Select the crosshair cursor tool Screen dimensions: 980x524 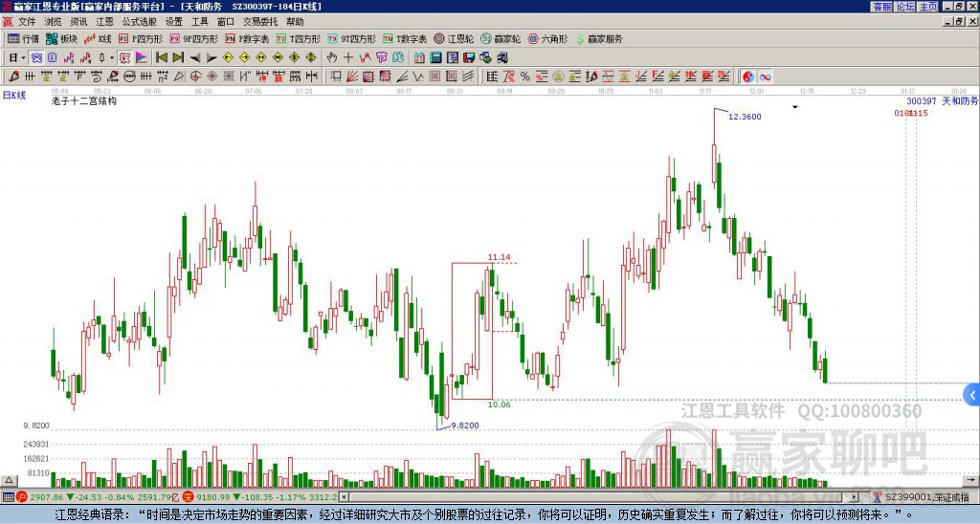(x=348, y=57)
